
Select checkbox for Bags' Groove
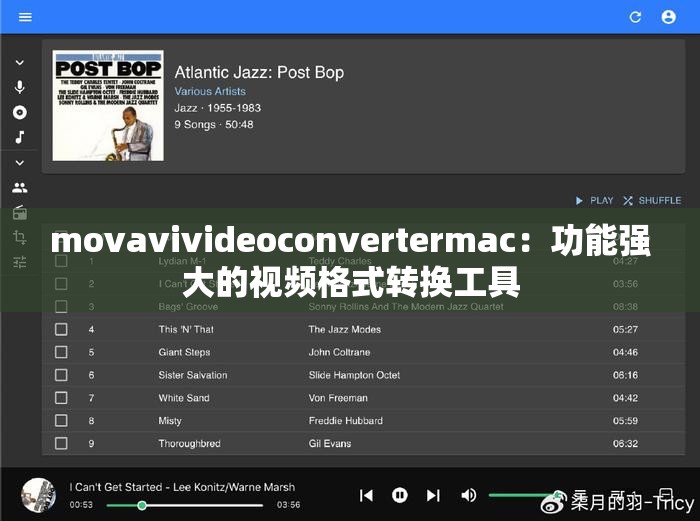61,307
